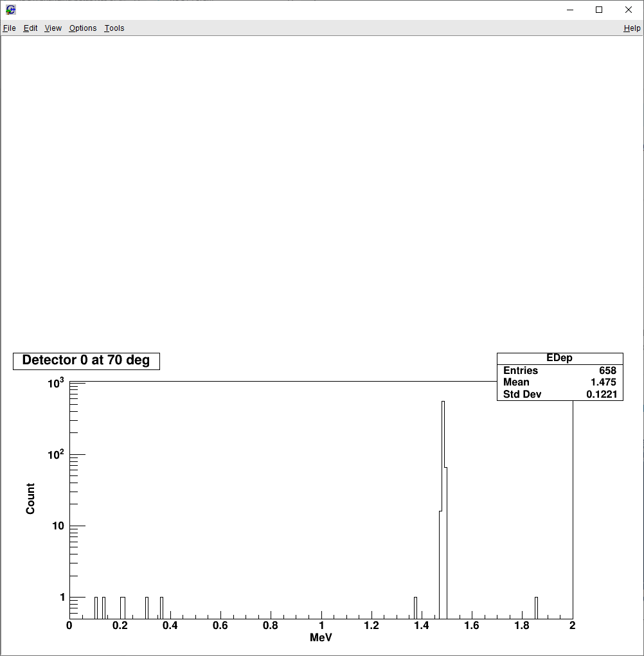Open the File menu
The image size is (644, 656).
pos(9,28)
